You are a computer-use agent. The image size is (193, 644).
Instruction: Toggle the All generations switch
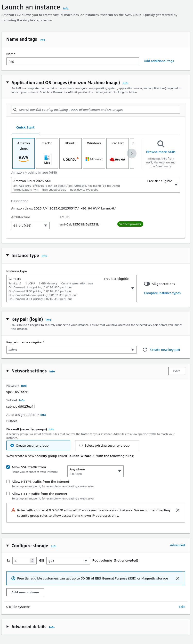point(147,284)
